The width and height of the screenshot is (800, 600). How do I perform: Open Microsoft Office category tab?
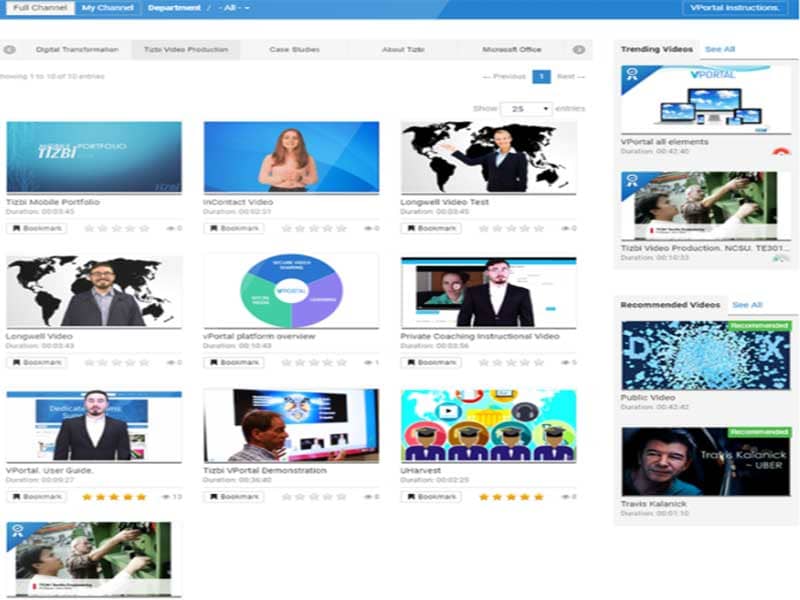pos(512,49)
